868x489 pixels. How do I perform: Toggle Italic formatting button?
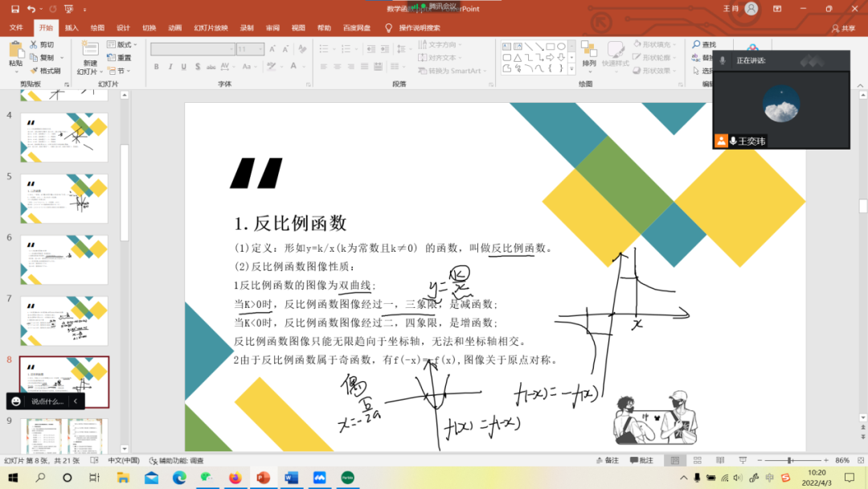point(169,67)
